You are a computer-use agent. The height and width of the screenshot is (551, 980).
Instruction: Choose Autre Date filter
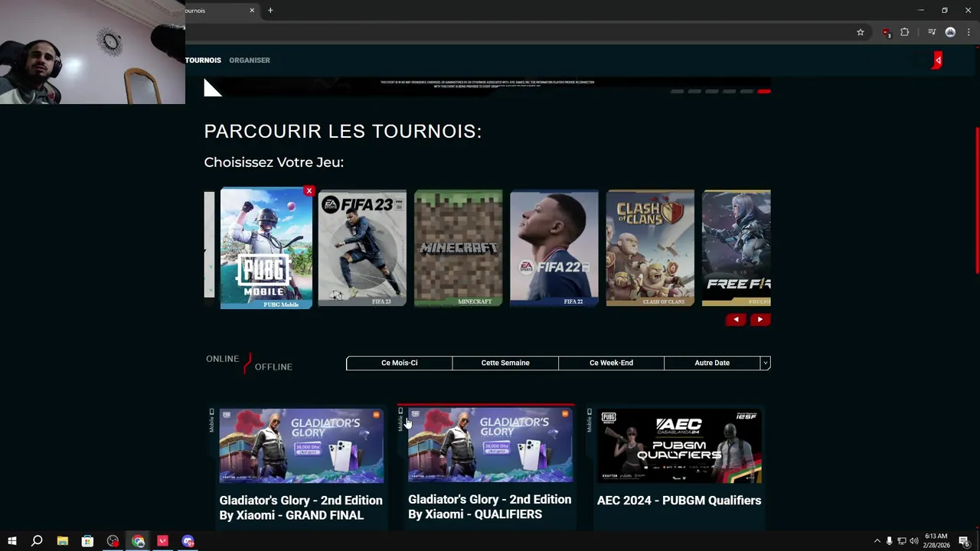712,363
